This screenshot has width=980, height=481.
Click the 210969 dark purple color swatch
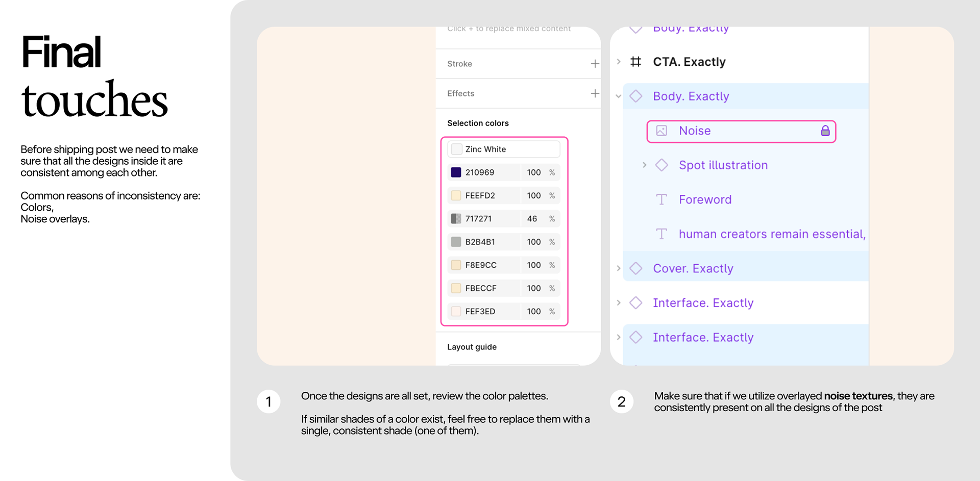point(456,172)
